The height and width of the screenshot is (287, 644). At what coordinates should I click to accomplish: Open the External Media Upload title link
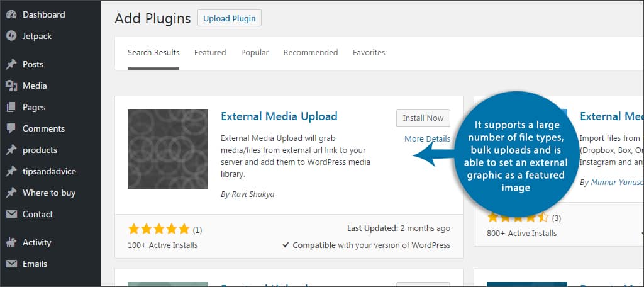coord(279,116)
